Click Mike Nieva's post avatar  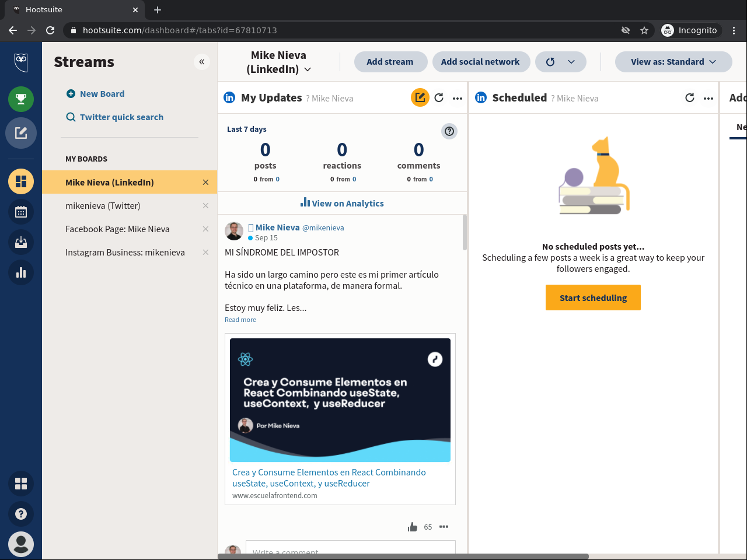234,231
